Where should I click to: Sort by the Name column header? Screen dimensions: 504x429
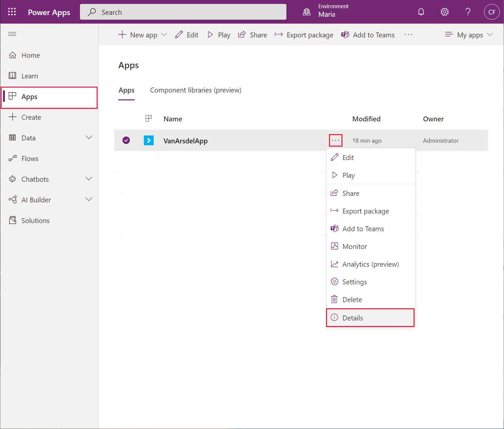[173, 119]
